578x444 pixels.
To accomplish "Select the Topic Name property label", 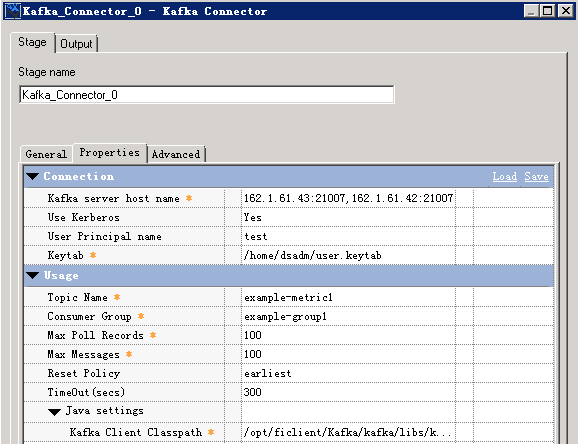I will coord(77,297).
